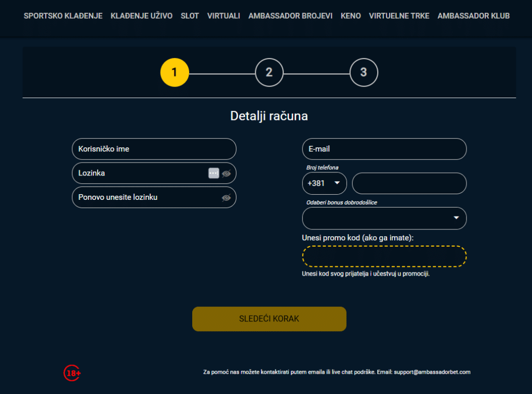Click the 18+ age restriction icon
The width and height of the screenshot is (532, 394).
point(72,373)
